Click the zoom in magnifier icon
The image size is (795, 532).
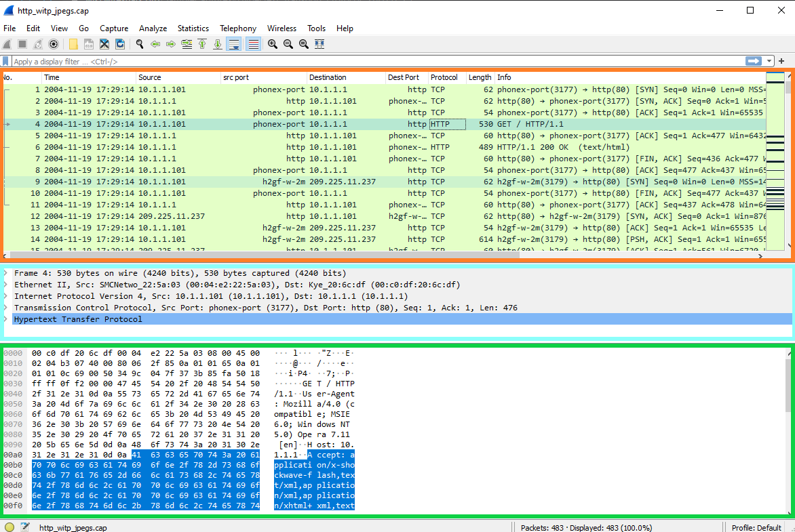click(x=273, y=44)
